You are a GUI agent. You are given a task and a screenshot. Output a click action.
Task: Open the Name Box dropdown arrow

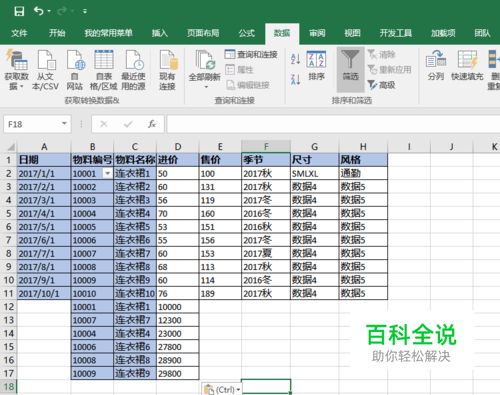[64, 124]
